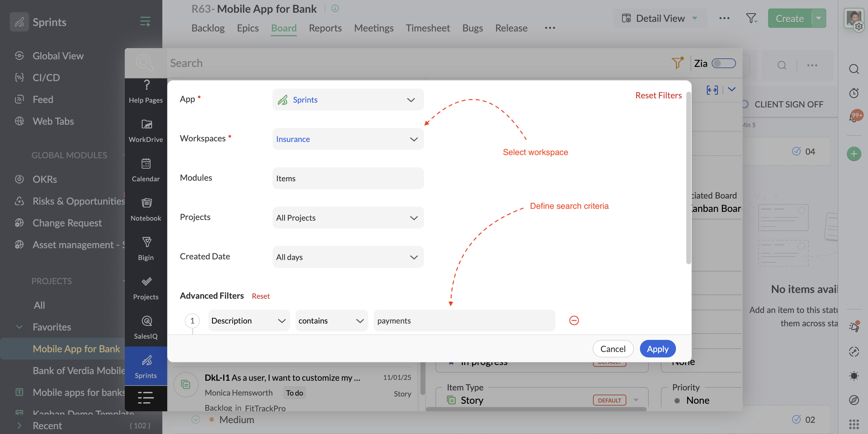The image size is (868, 434).
Task: Open Global View in the sidebar
Action: pos(58,56)
